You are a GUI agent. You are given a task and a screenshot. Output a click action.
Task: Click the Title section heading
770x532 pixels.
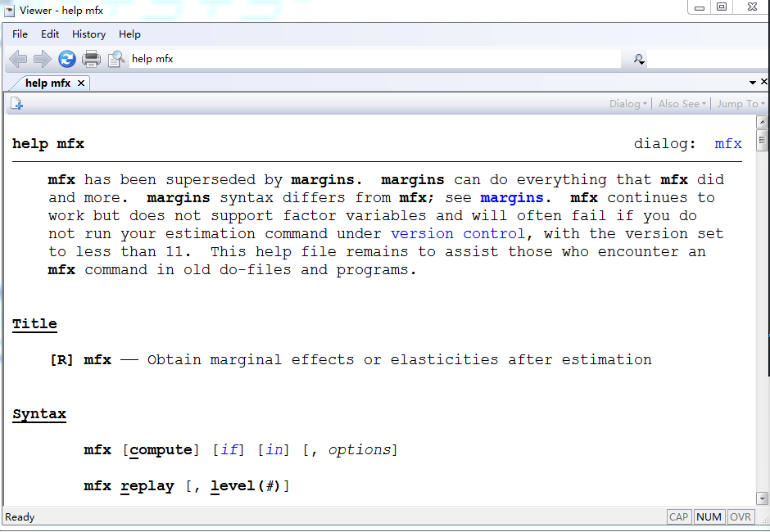click(34, 324)
